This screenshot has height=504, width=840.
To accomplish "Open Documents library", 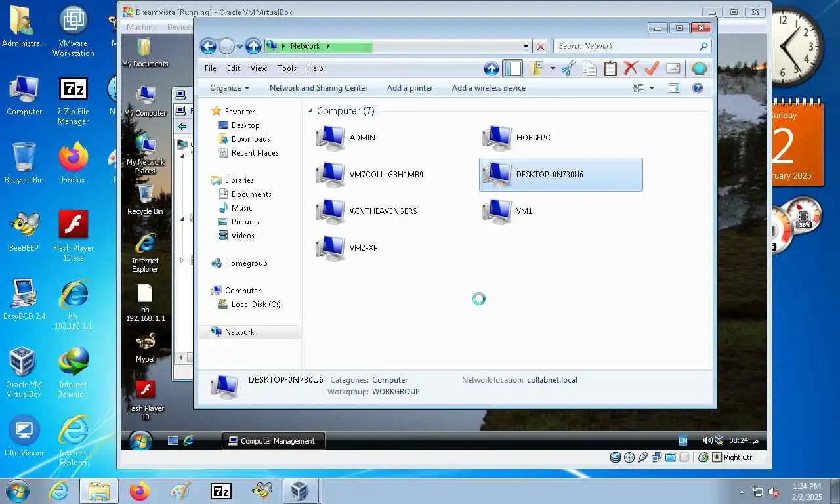I will tap(251, 194).
